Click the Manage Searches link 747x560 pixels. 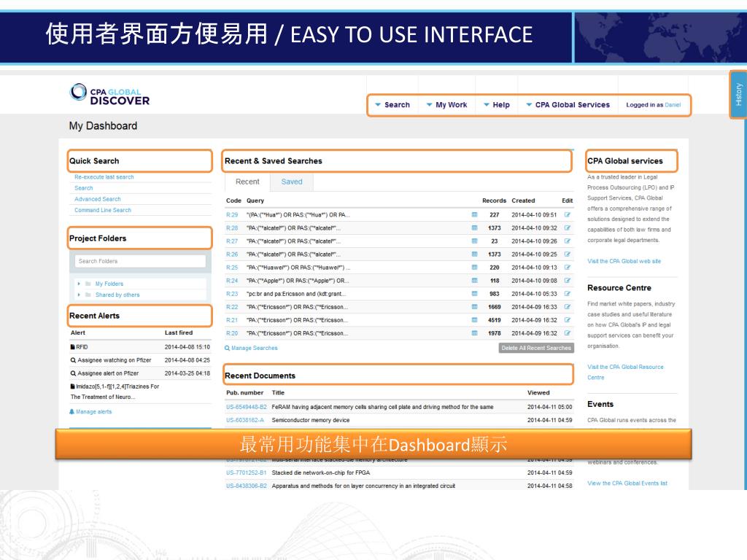click(251, 348)
